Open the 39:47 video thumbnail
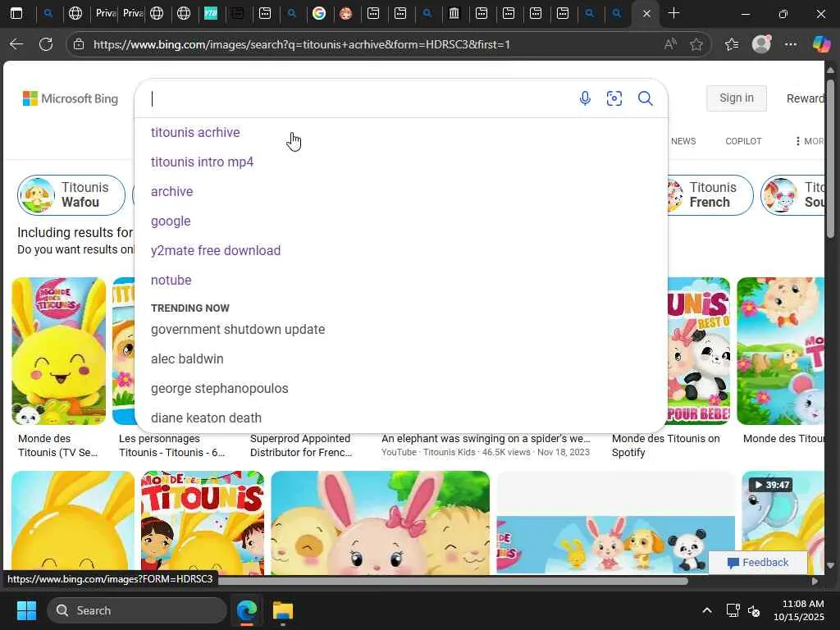The height and width of the screenshot is (630, 840). [783, 523]
